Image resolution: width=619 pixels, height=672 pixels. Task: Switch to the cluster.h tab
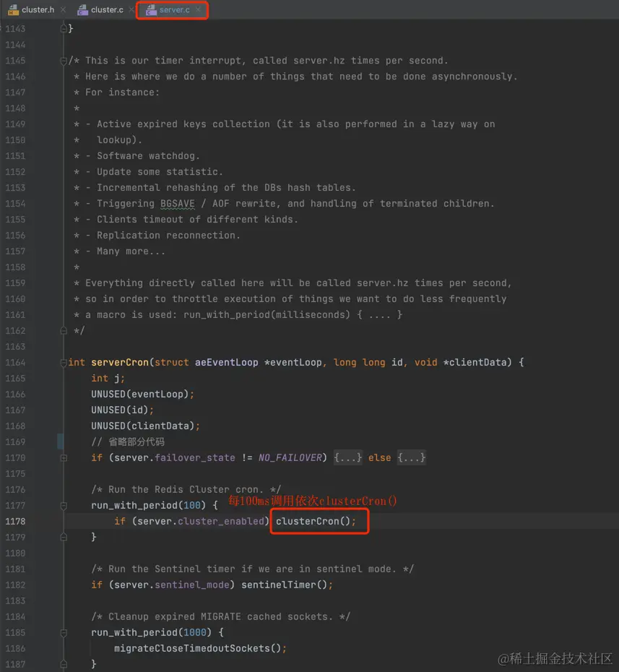coord(38,10)
